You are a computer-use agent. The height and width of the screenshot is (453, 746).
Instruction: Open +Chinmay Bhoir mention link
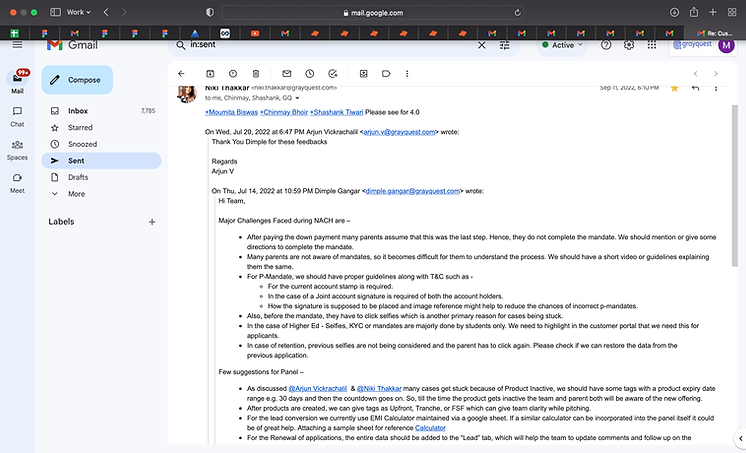point(284,112)
